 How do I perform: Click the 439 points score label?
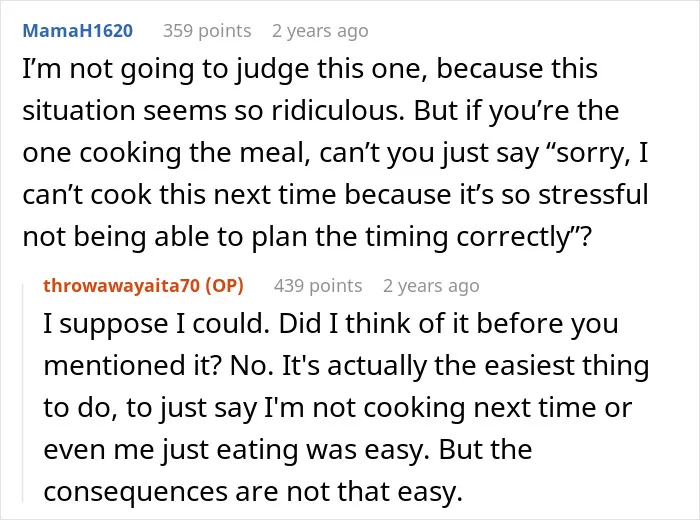[x=318, y=286]
